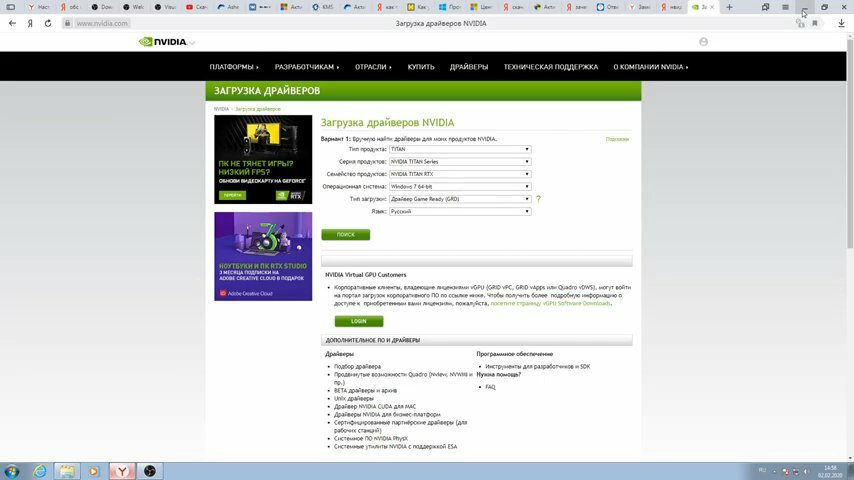This screenshot has width=854, height=480.
Task: Open the BETA драйверы и архив link
Action: (365, 391)
